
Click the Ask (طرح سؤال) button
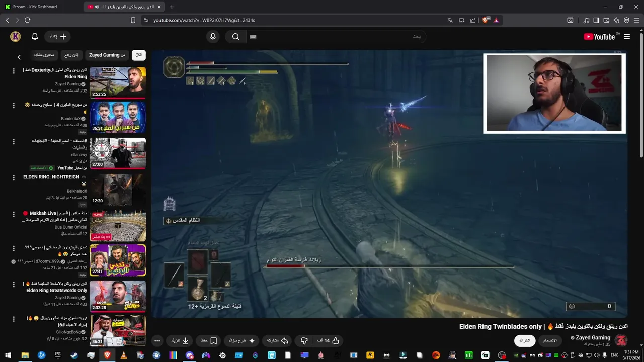coord(242,340)
